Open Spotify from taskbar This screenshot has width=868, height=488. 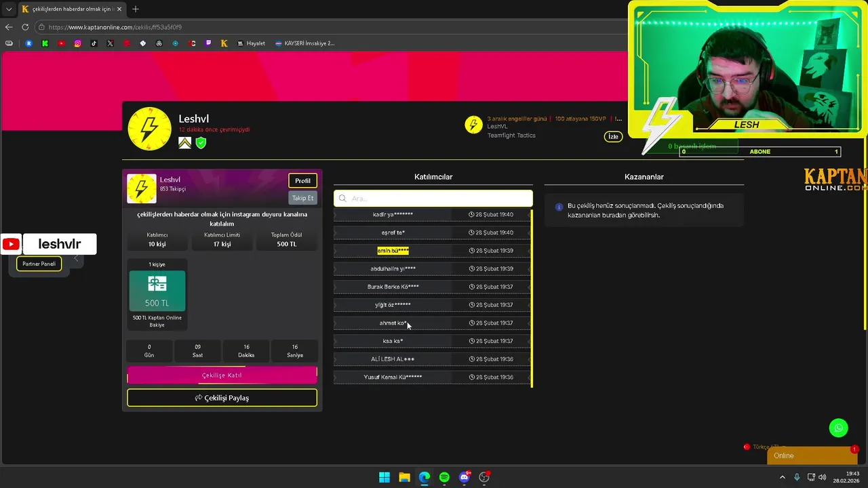click(x=444, y=477)
